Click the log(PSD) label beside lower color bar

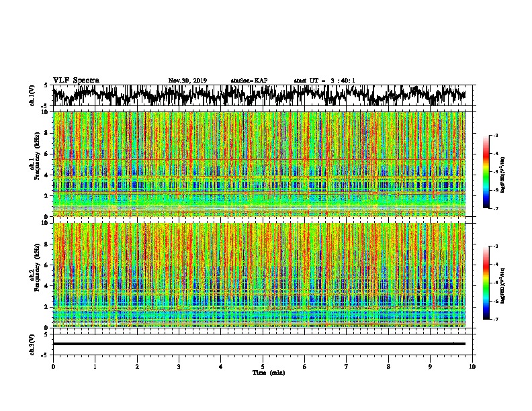pyautogui.click(x=502, y=285)
